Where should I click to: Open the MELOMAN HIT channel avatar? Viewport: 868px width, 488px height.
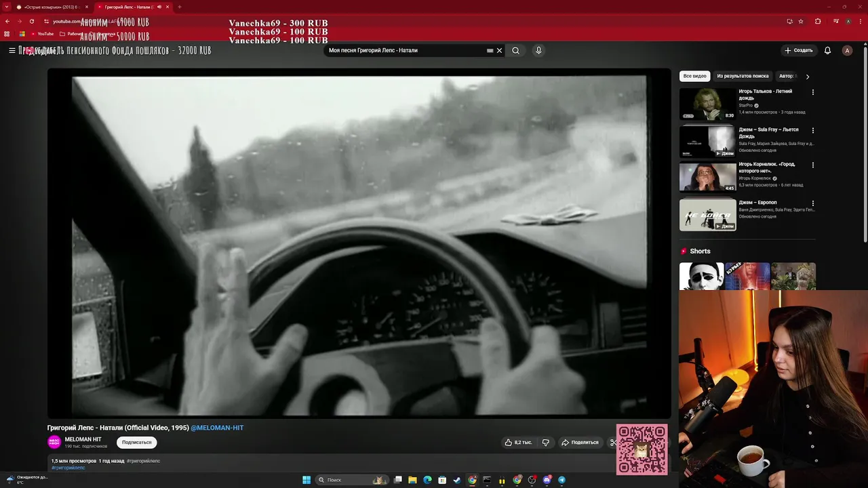(x=54, y=442)
